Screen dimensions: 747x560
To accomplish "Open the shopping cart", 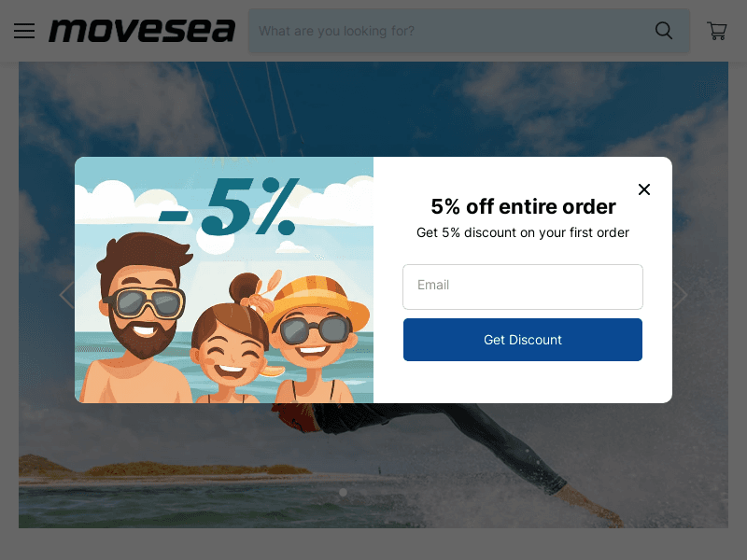I will (716, 31).
